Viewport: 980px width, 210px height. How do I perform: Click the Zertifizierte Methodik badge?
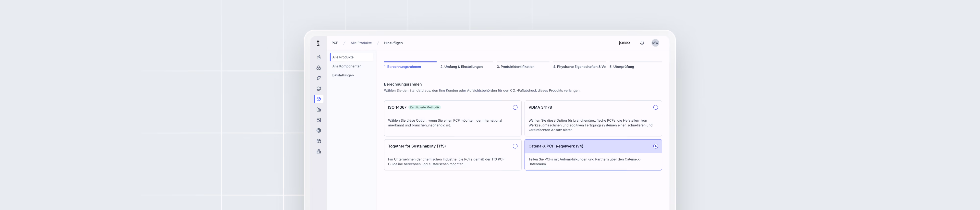click(x=425, y=107)
